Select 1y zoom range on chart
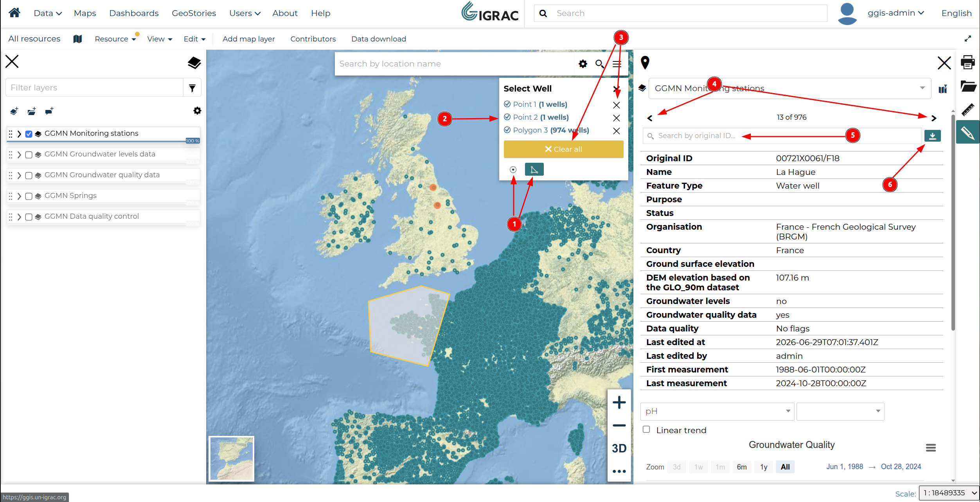The image size is (980, 502). coord(763,467)
